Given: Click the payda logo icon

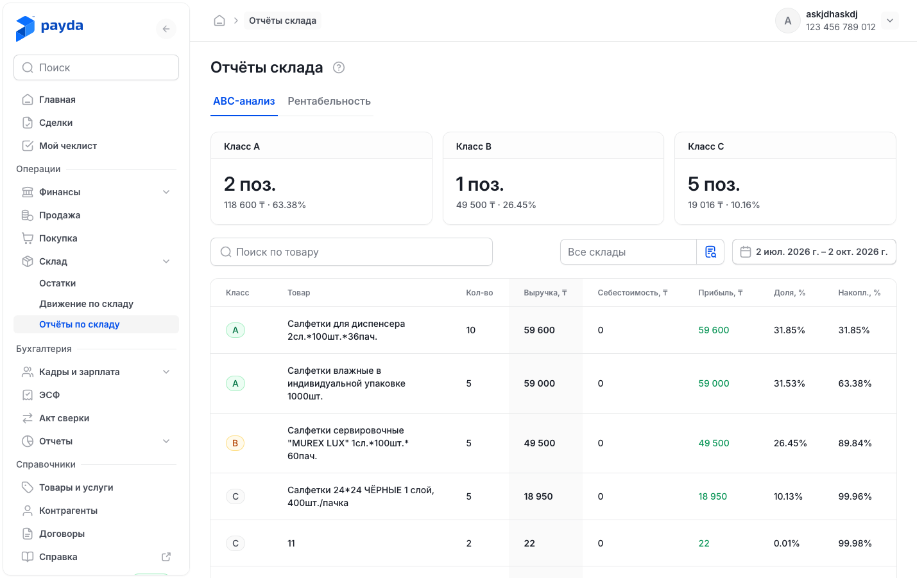Looking at the screenshot, I should click(25, 28).
